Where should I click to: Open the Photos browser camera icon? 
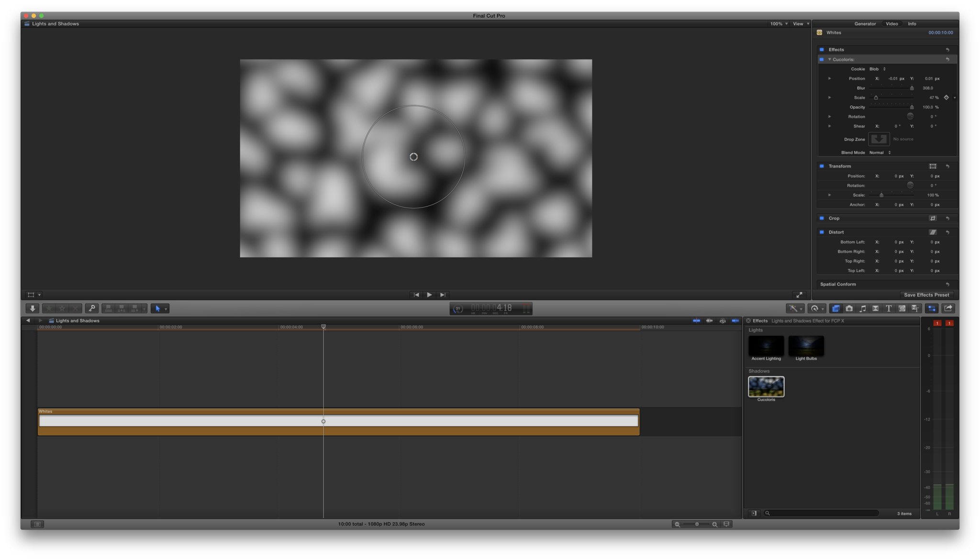[849, 308]
